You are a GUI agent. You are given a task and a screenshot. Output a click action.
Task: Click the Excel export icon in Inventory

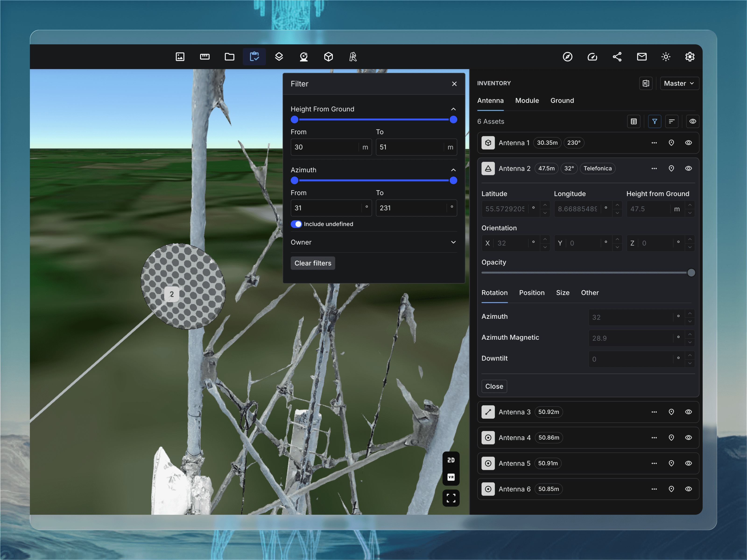coord(645,83)
